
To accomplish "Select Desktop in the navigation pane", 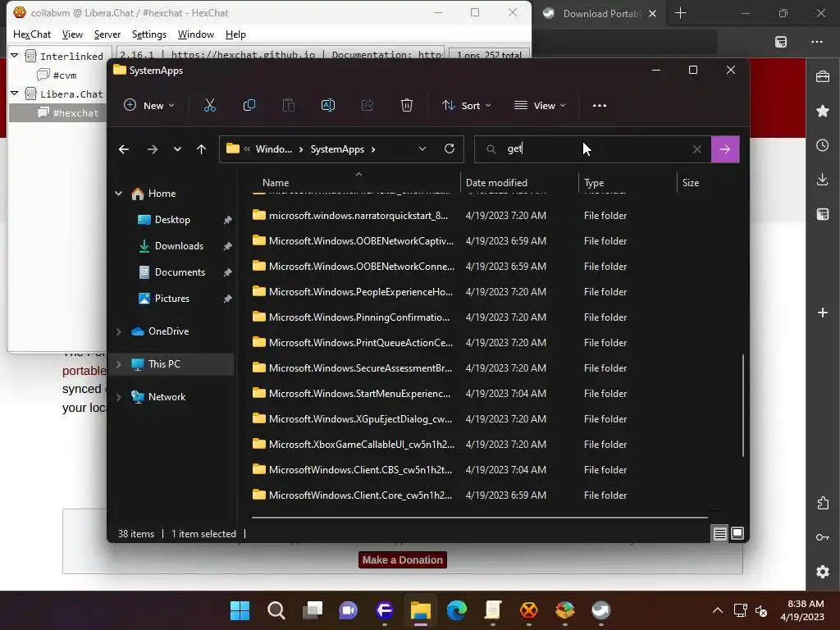I will pyautogui.click(x=172, y=220).
